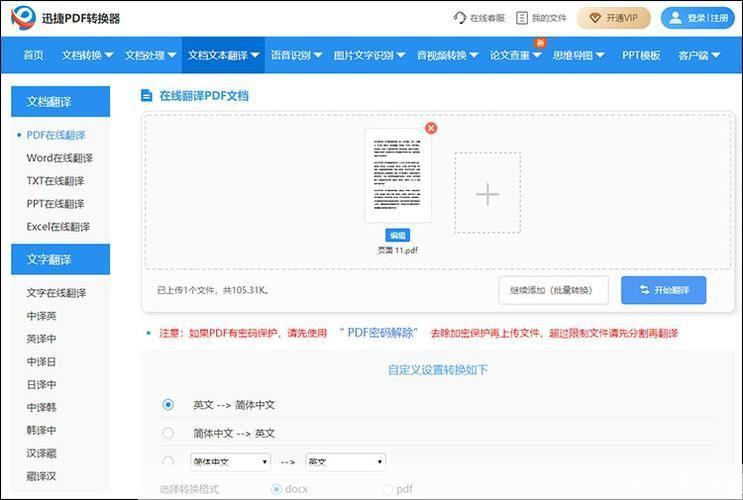
Task: Select 简体中文 --> 英文 radio option
Action: (168, 433)
